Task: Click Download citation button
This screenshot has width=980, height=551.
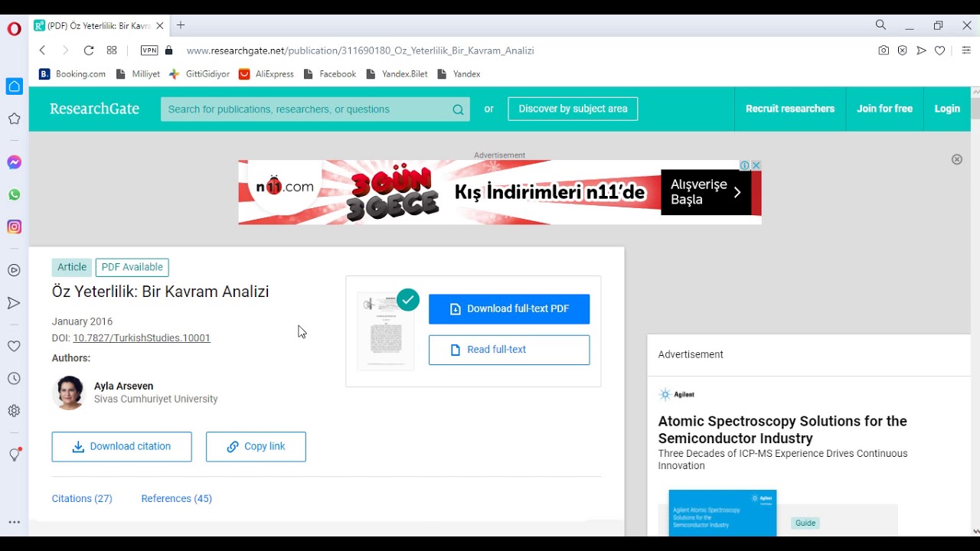Action: tap(122, 447)
